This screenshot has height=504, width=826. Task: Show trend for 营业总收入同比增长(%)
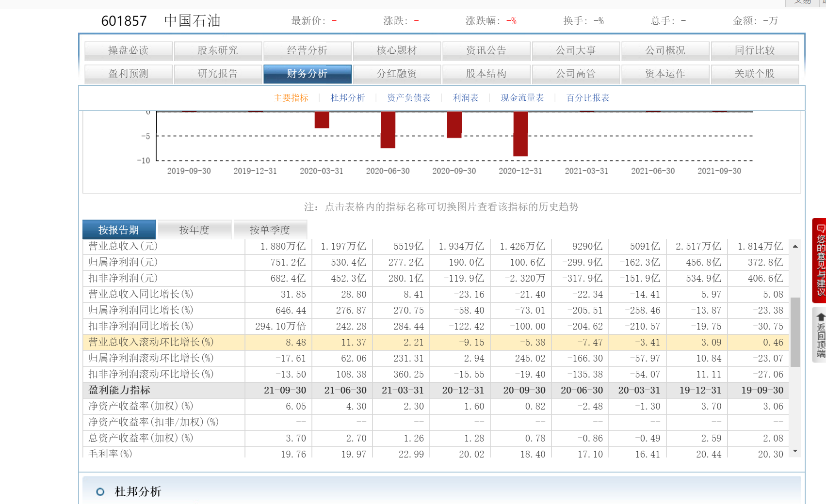[x=141, y=294]
